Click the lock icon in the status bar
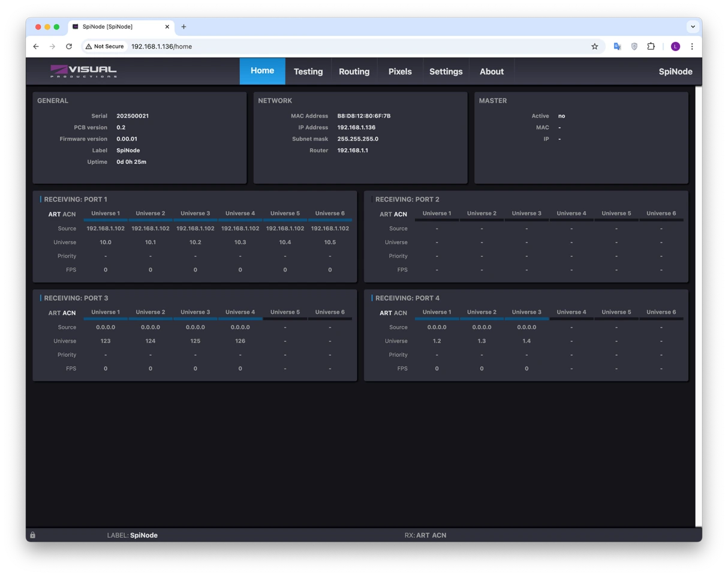This screenshot has width=728, height=576. click(x=33, y=535)
